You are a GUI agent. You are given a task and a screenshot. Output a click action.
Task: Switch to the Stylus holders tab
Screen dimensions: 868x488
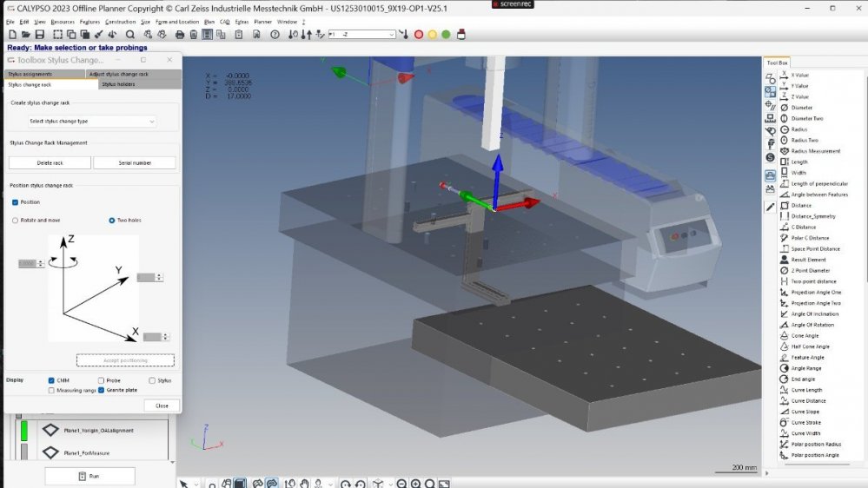click(118, 84)
